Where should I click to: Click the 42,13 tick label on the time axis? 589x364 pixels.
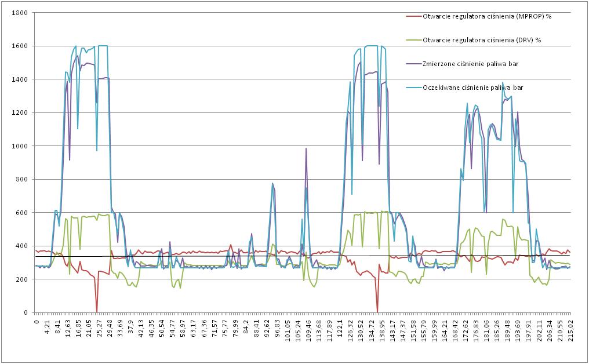click(x=141, y=327)
